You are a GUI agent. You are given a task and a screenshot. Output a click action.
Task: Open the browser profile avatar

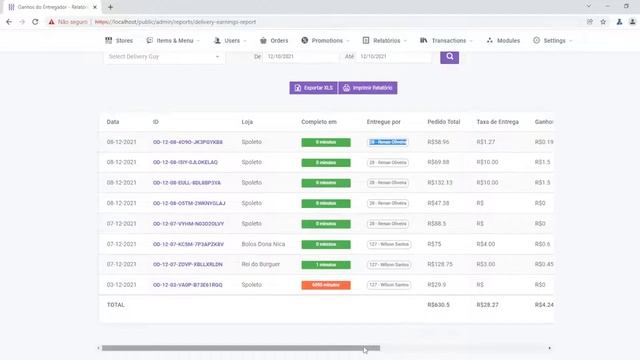(632, 22)
